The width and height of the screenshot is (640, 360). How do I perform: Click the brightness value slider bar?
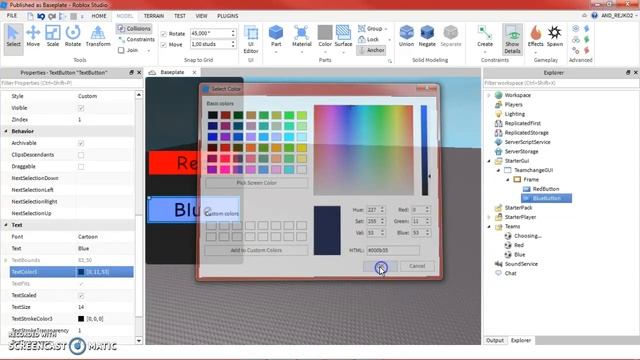(424, 150)
